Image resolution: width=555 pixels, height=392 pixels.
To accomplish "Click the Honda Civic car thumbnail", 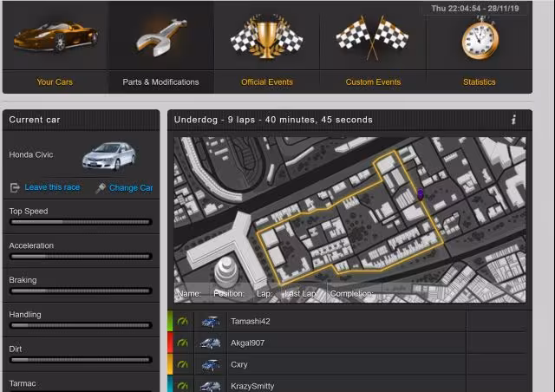I will 109,156.
